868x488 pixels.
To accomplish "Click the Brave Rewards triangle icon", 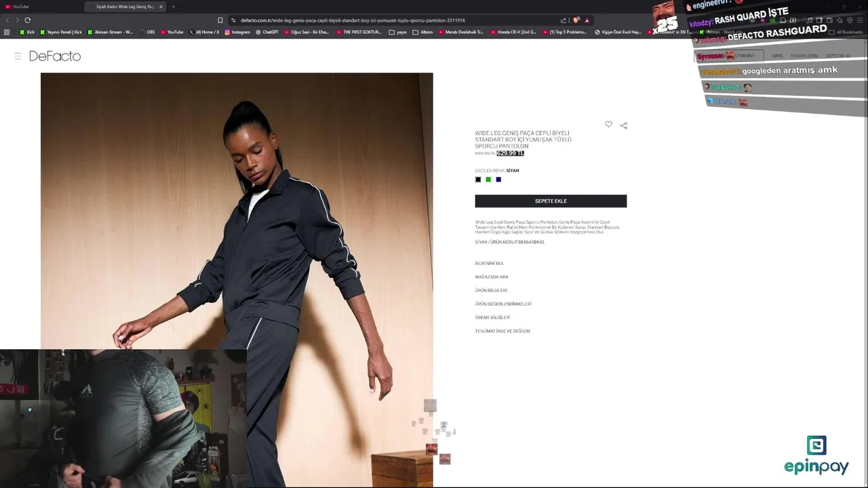I will (x=587, y=20).
